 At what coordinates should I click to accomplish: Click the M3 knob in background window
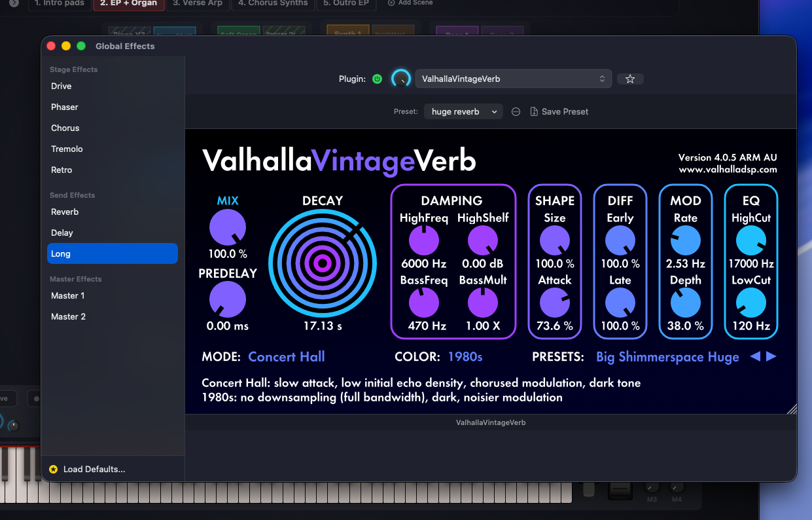652,488
